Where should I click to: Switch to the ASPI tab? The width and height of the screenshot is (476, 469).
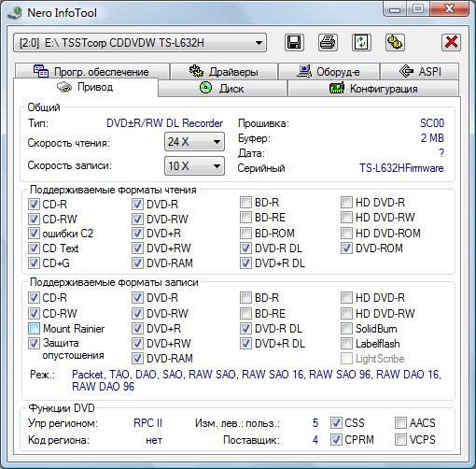coord(419,71)
